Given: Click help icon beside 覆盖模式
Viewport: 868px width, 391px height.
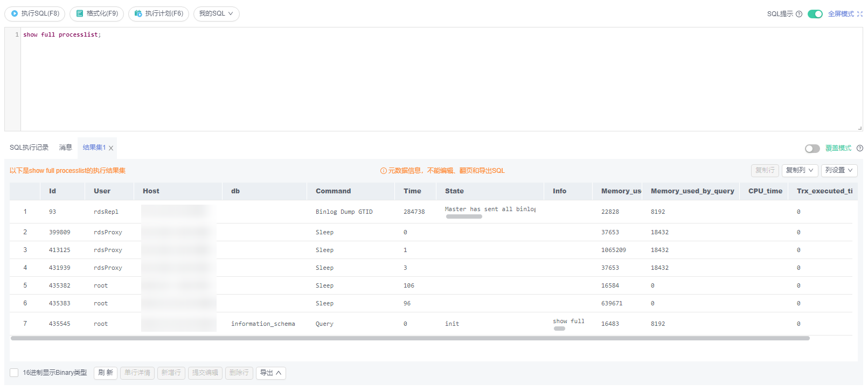Looking at the screenshot, I should click(x=860, y=148).
